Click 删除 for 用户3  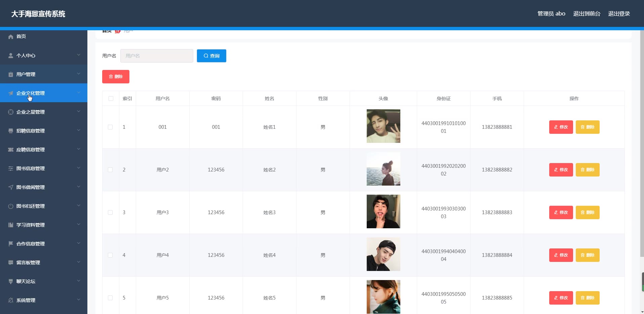[x=588, y=212]
